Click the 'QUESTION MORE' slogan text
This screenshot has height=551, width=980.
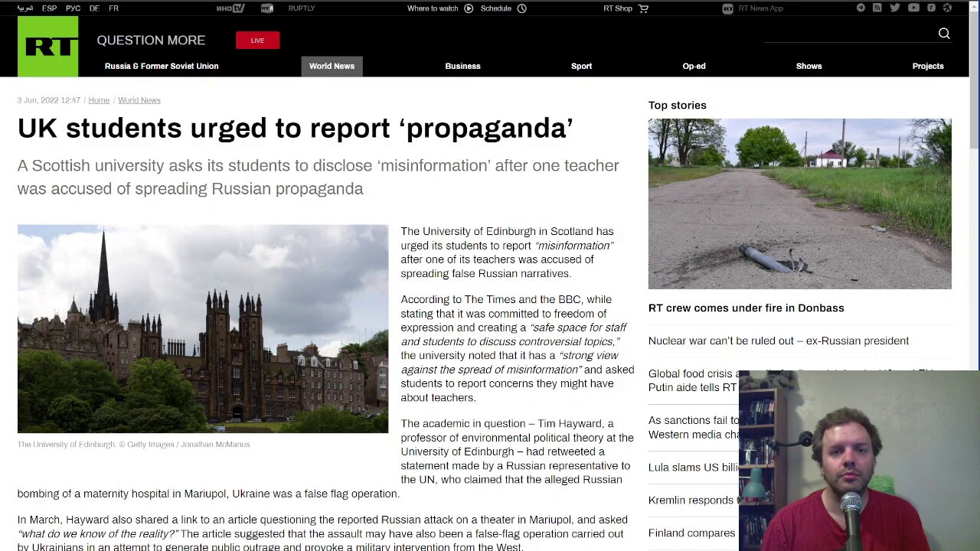coord(151,41)
